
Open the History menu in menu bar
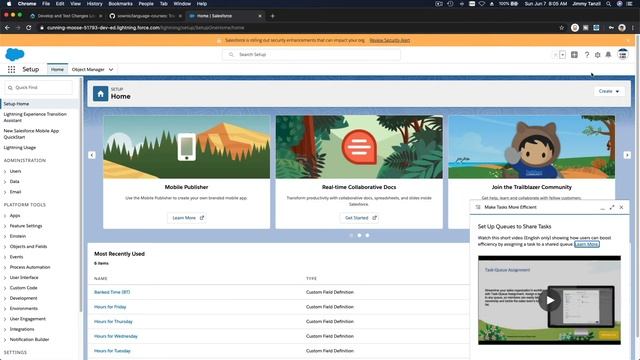94,4
